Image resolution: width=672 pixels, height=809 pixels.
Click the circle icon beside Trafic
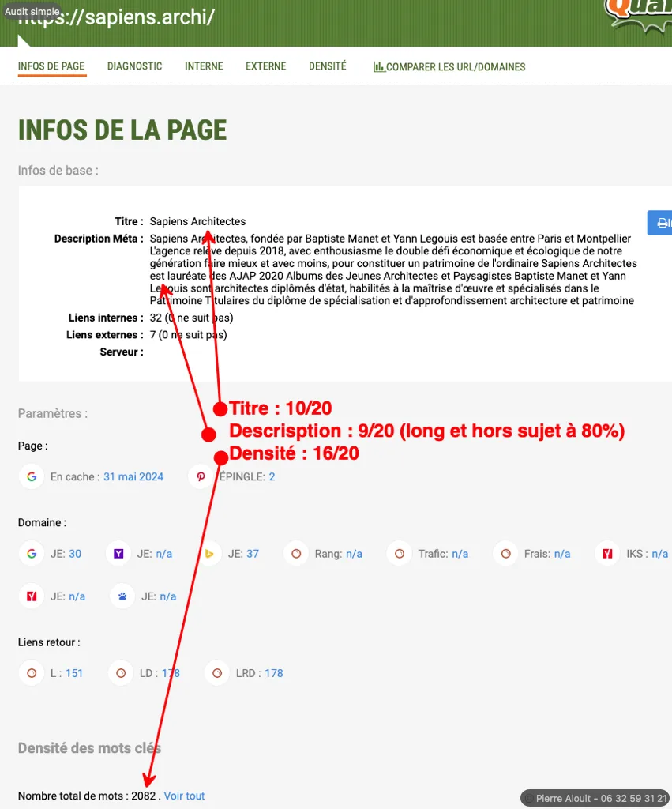[400, 554]
